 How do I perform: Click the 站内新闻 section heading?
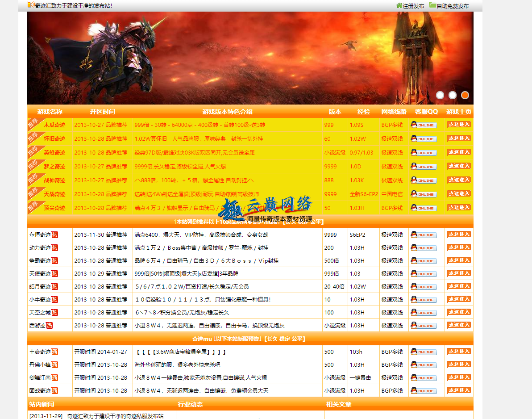[x=42, y=404]
